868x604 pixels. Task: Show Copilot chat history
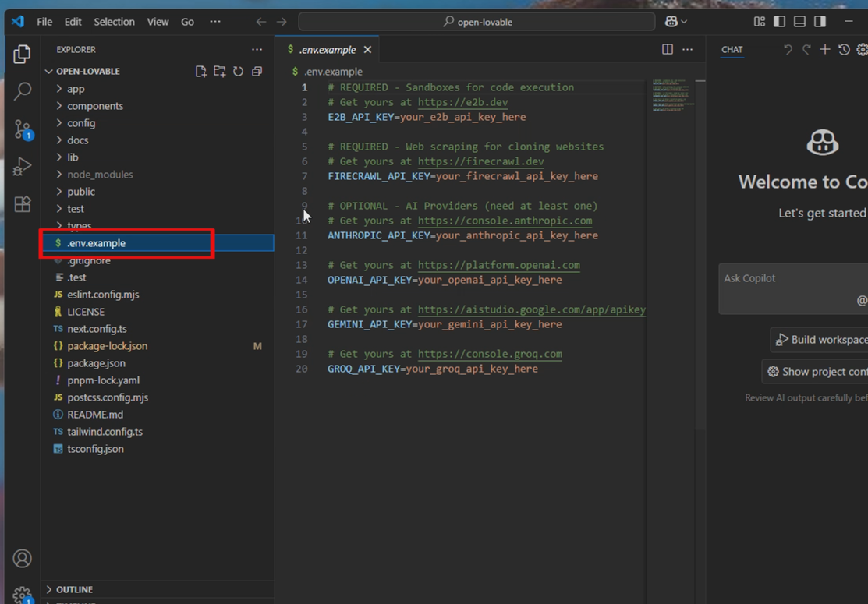tap(843, 49)
